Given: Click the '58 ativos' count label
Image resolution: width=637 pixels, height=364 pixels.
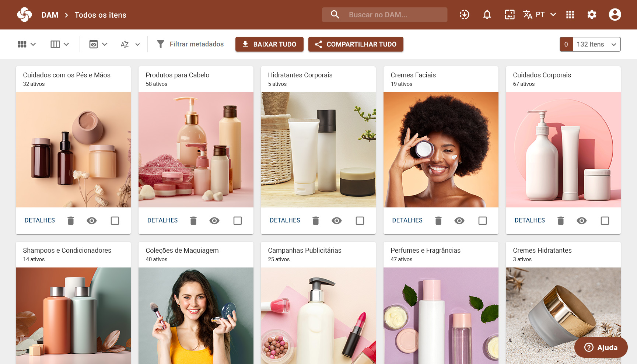Looking at the screenshot, I should [x=156, y=84].
